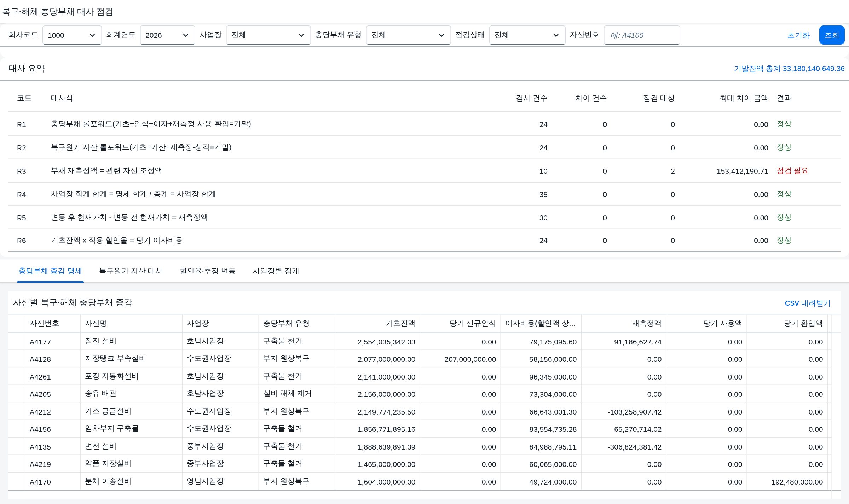Select the 충당부채 증감 명세 tab
Viewport: 849px width, 504px height.
[x=50, y=271]
